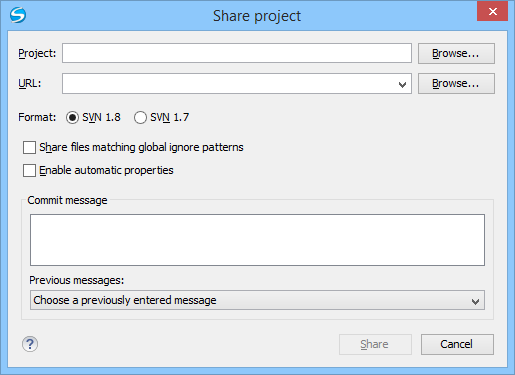Click inside the URL text field
515x375 pixels.
(229, 83)
